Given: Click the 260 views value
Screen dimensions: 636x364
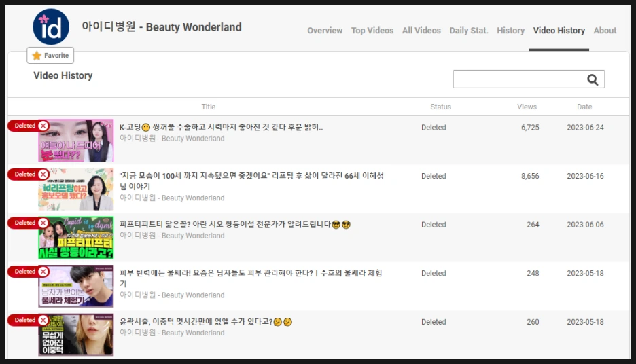Looking at the screenshot, I should [x=533, y=322].
